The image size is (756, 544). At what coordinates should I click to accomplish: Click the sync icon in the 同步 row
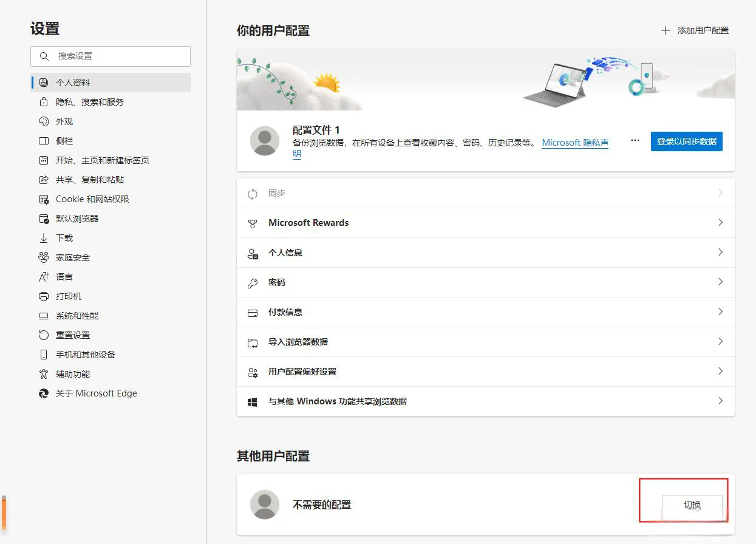253,194
